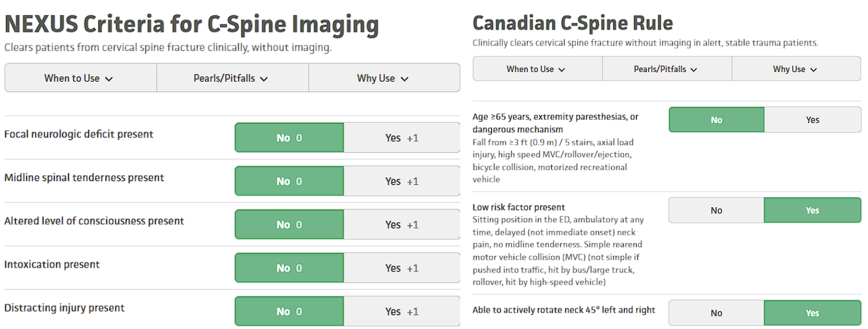Set intoxication present to No
Viewport: 868px width, 329px height.
289,268
